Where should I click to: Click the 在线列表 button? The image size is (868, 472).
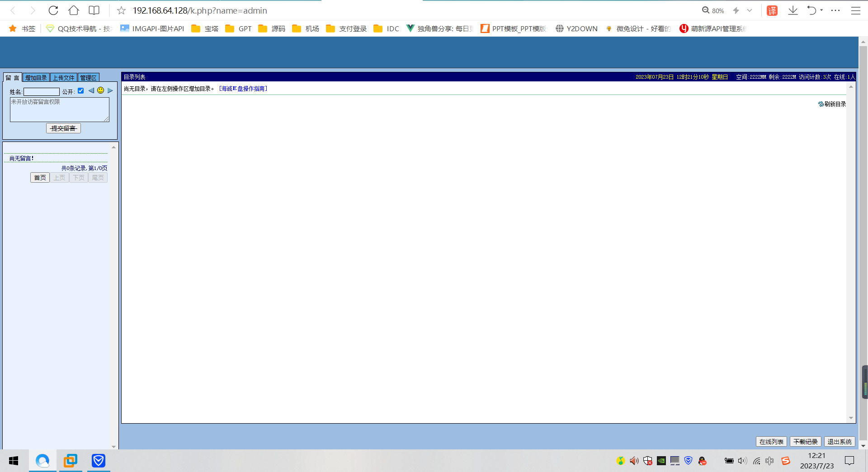pyautogui.click(x=771, y=442)
